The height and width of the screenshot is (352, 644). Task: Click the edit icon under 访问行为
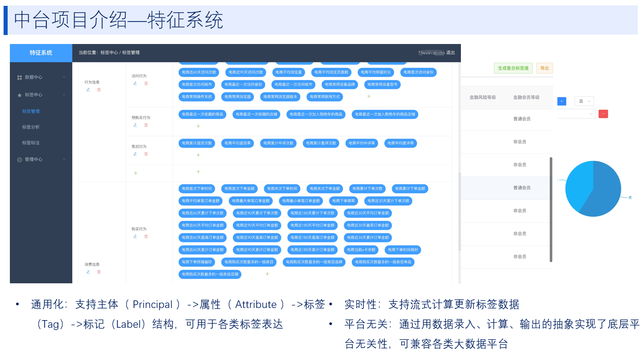click(x=135, y=84)
